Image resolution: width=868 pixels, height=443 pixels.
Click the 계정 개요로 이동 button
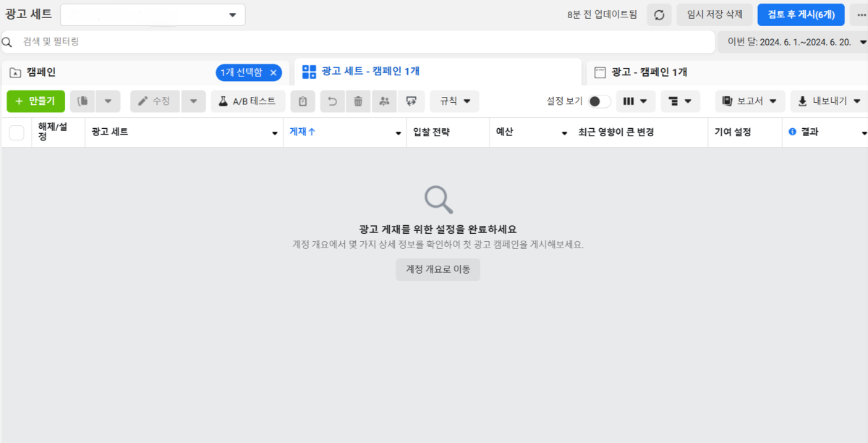point(438,269)
